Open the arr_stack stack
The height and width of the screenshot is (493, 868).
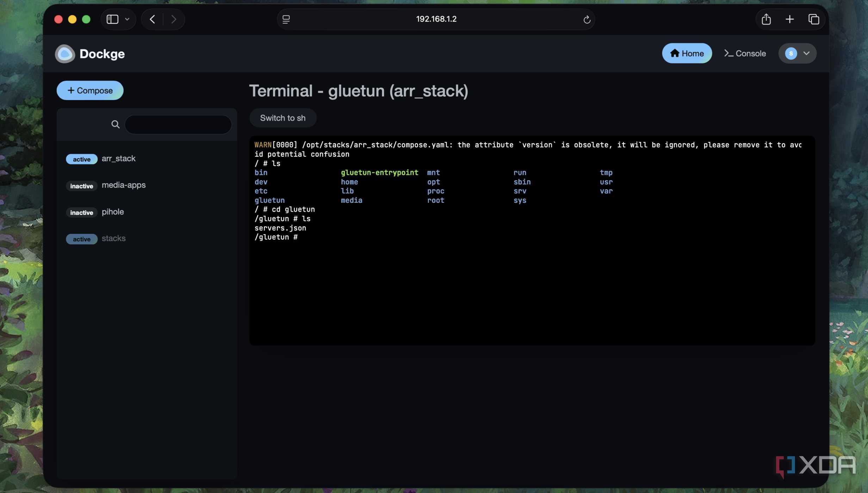coord(147,159)
